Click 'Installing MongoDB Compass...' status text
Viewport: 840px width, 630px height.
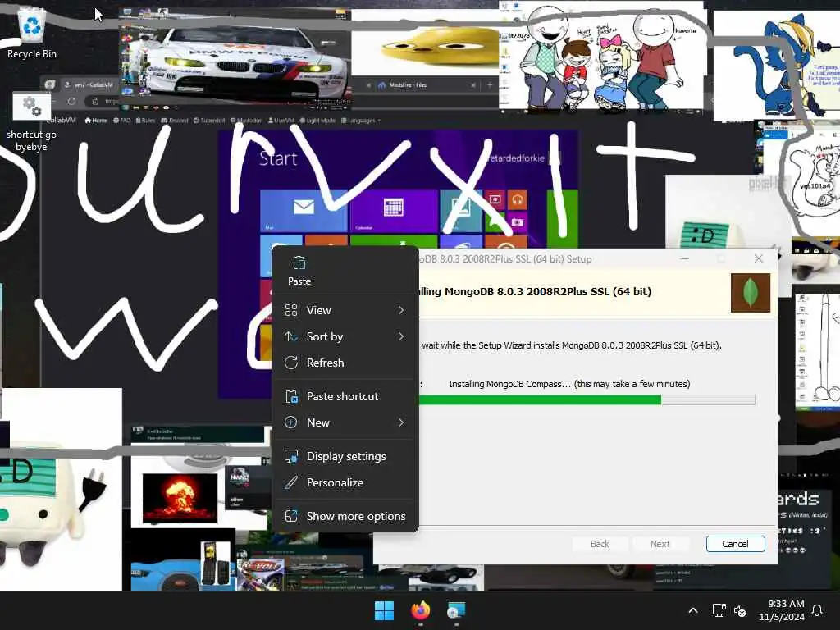pos(569,384)
